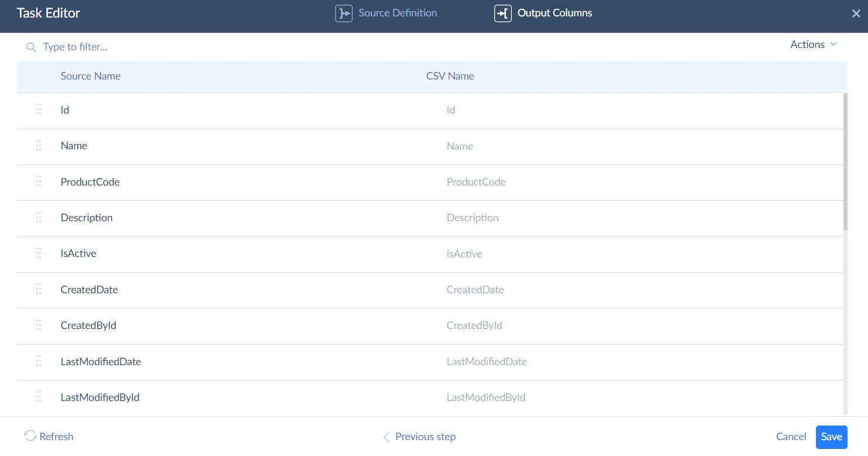Click the drag handle beside ProductCode

pos(39,181)
